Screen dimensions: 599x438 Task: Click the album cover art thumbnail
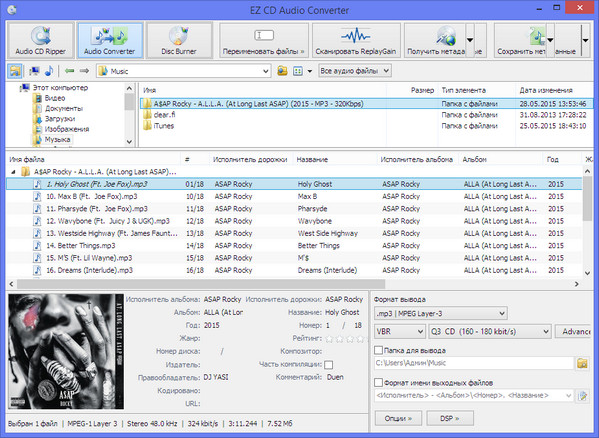[66, 351]
